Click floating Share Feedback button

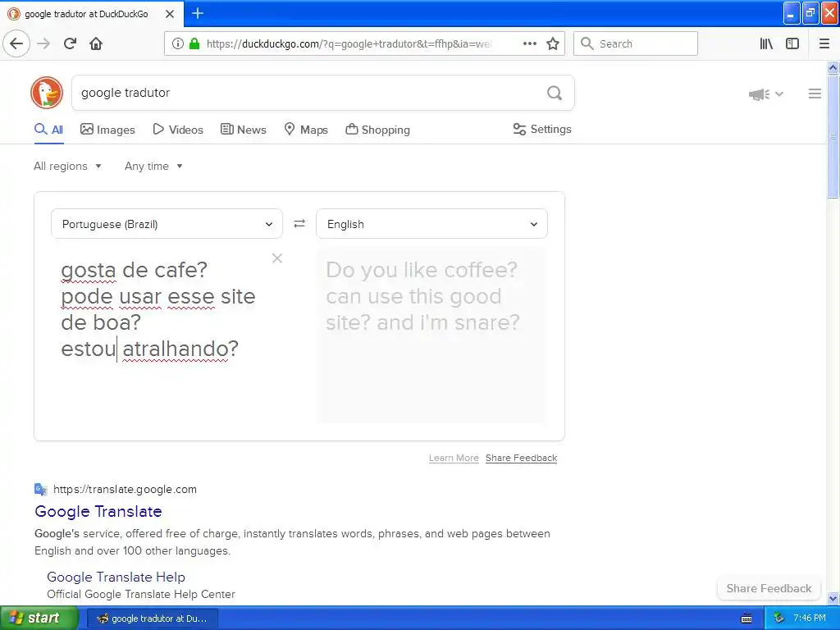click(769, 588)
